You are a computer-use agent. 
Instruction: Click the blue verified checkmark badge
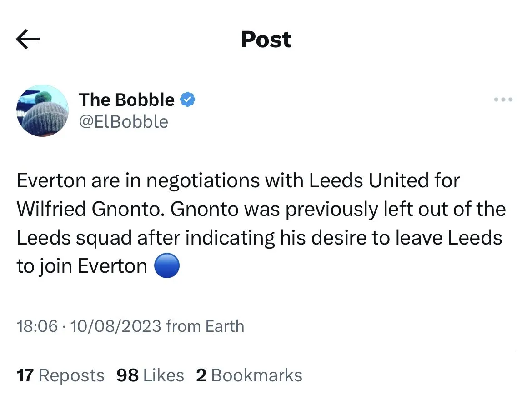click(x=188, y=100)
